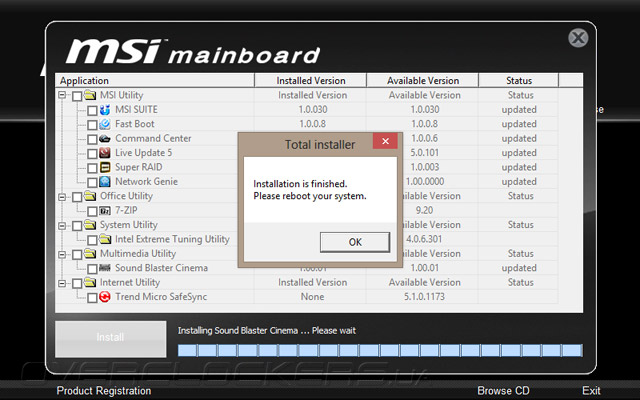Collapse the MSI Utility tree node
The image size is (640, 400).
pos(62,95)
